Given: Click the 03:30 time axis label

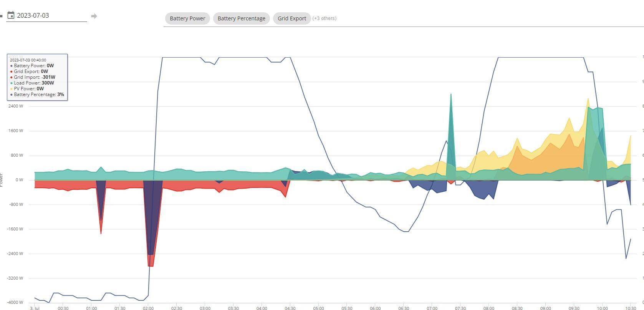Looking at the screenshot, I should click(x=233, y=308).
